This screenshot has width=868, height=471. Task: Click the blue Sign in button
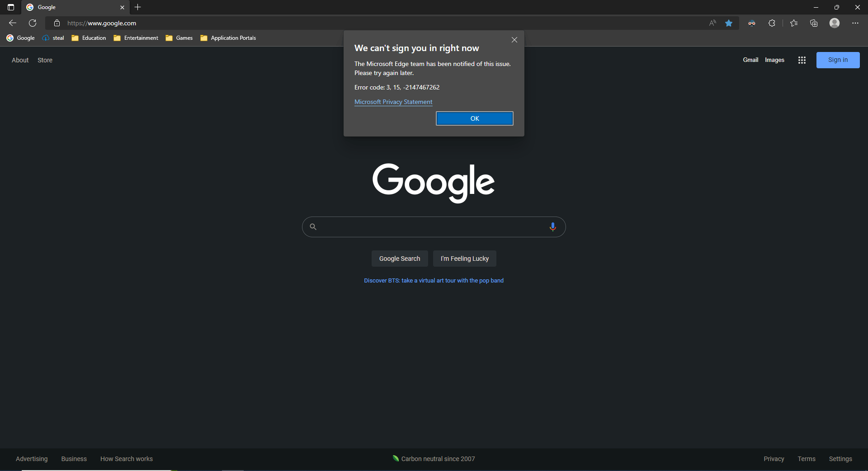coord(838,60)
